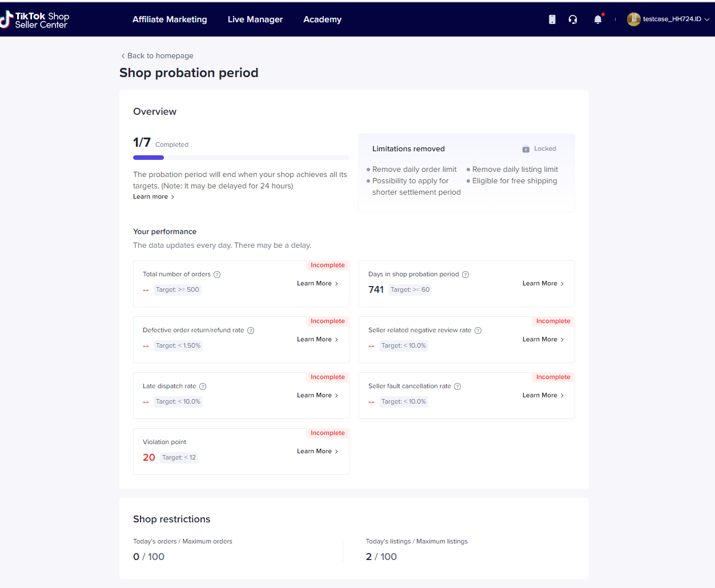This screenshot has width=715, height=588.
Task: Open Learn more under probation period note
Action: 153,197
